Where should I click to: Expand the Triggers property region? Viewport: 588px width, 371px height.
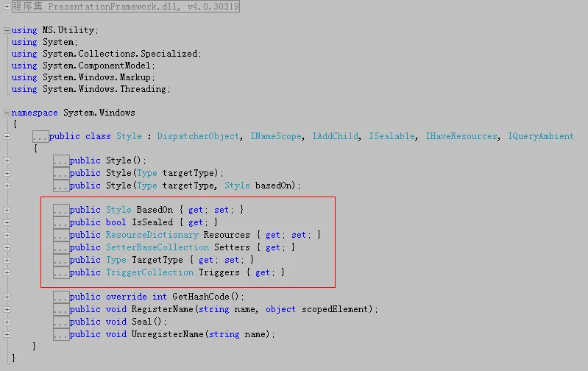(7, 272)
